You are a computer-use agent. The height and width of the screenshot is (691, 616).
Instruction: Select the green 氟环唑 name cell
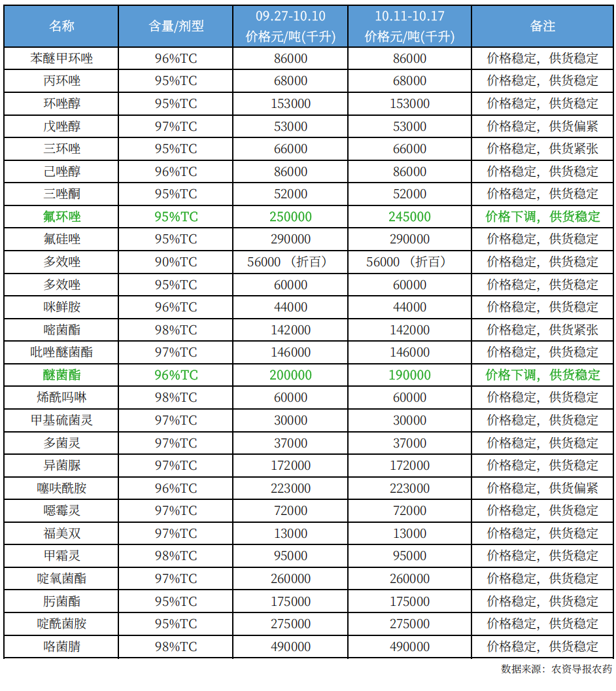point(61,217)
